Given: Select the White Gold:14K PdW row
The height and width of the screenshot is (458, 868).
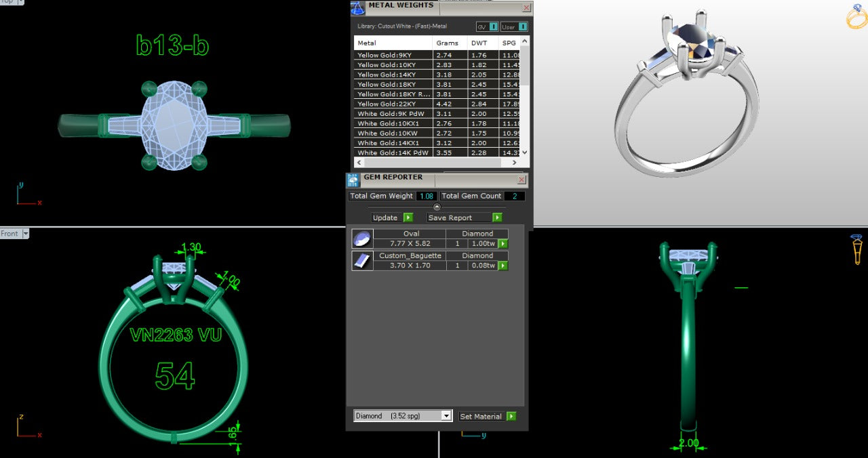Looking at the screenshot, I should point(437,153).
